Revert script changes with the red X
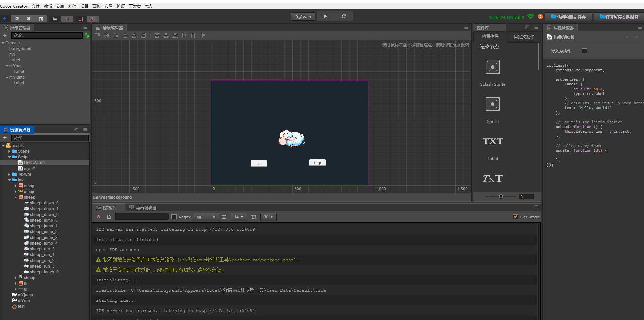This screenshot has height=320, width=644. click(x=627, y=37)
